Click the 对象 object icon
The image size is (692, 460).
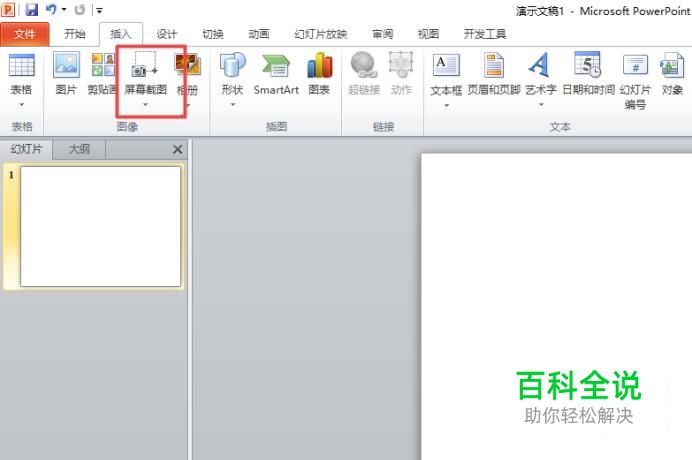point(672,65)
